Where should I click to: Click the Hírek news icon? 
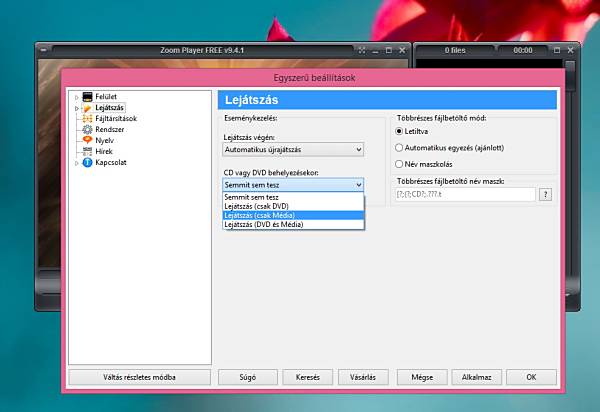[x=88, y=151]
